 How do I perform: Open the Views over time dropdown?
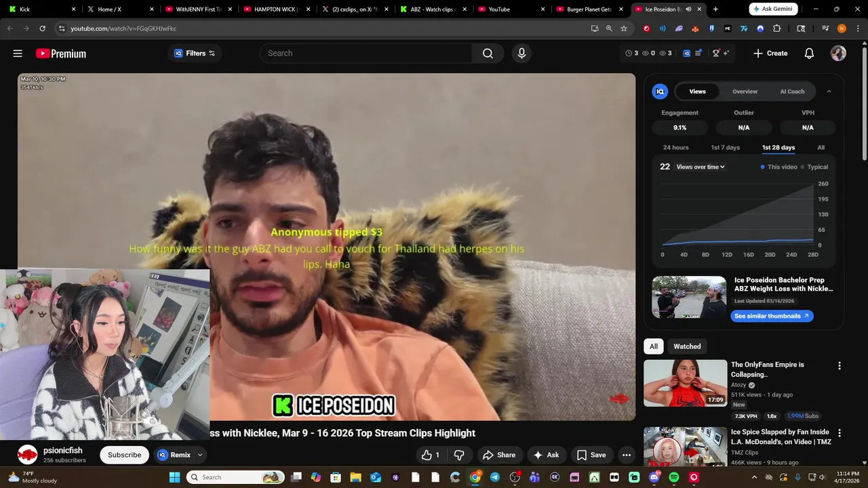(701, 167)
